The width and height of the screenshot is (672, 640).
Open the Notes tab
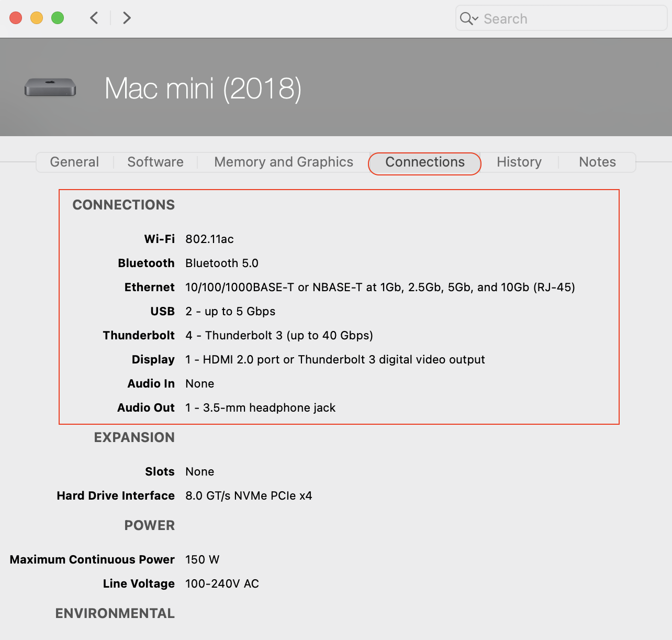pyautogui.click(x=597, y=162)
